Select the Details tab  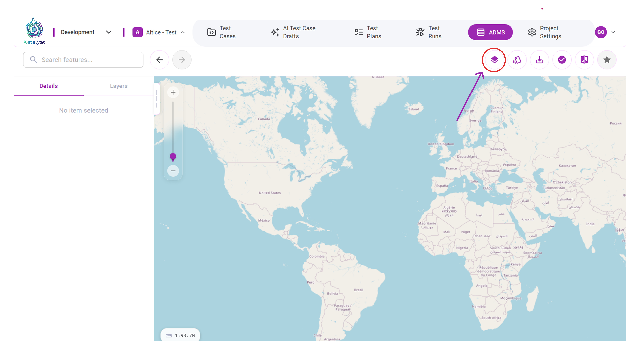pyautogui.click(x=49, y=86)
